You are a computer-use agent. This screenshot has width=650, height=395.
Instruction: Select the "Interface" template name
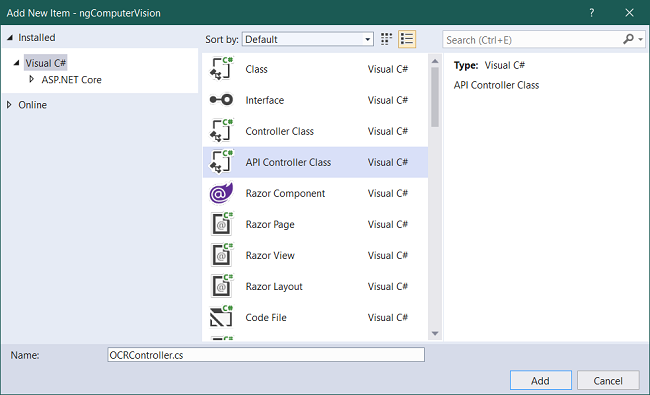[264, 100]
